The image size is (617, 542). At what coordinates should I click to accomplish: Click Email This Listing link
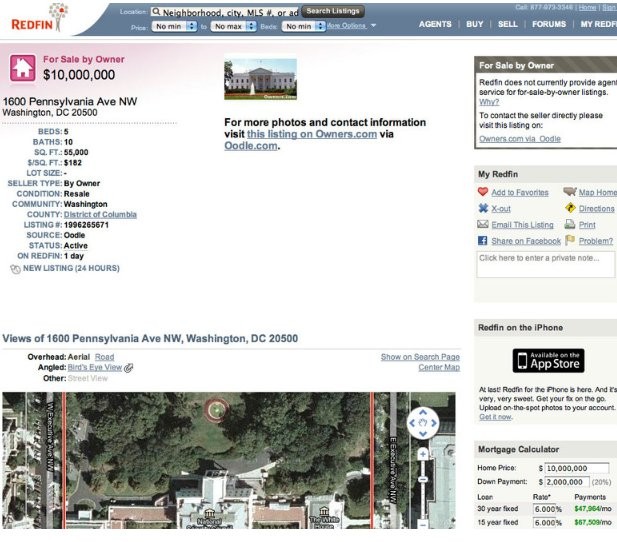(x=522, y=225)
